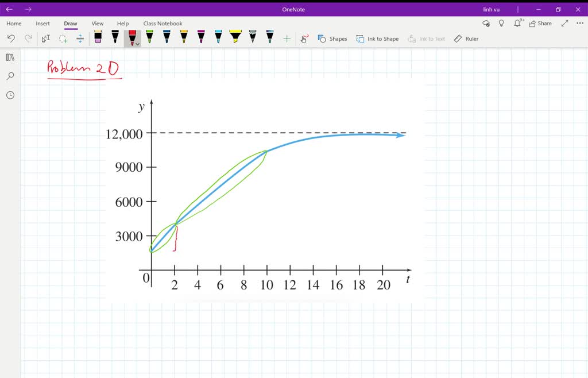Image resolution: width=588 pixels, height=378 pixels.
Task: Open the Shapes gallery
Action: point(332,38)
